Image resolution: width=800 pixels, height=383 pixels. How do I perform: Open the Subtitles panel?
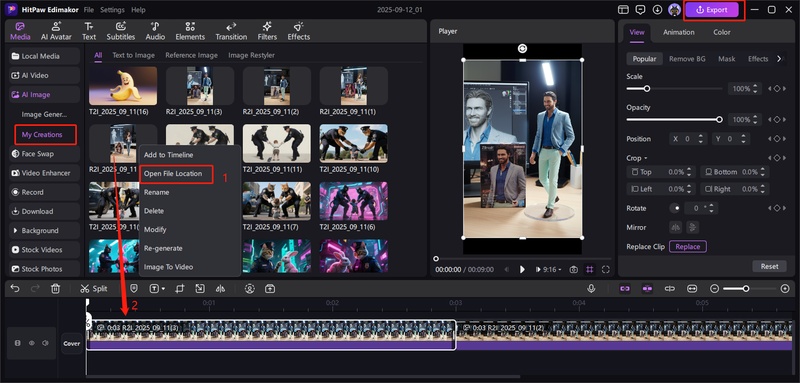(121, 31)
